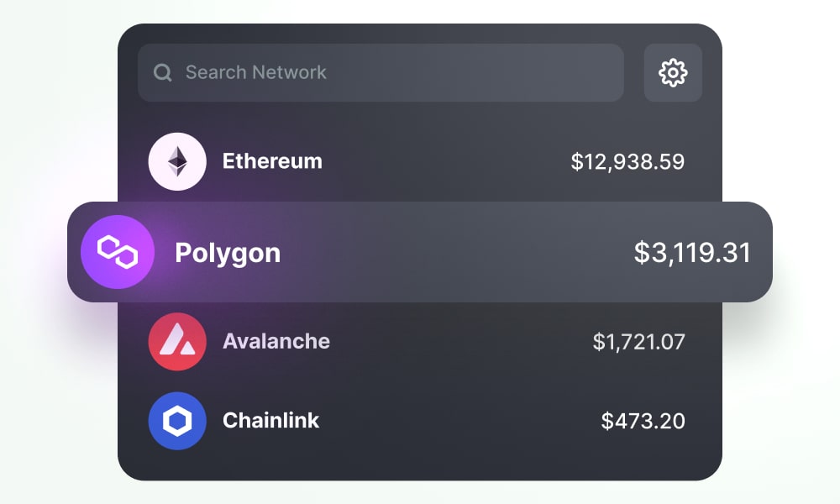Click the $12,938.59 Ethereum balance
This screenshot has height=504, width=840.
click(x=628, y=161)
